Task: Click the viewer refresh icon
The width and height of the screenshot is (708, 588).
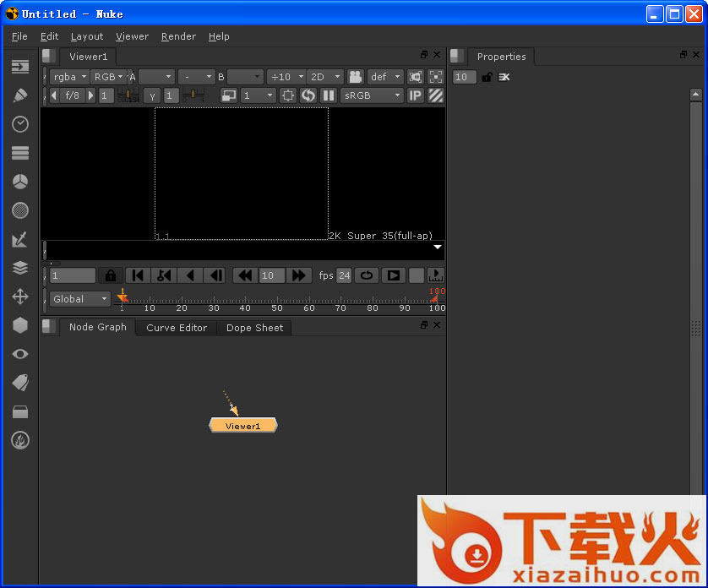Action: [308, 95]
